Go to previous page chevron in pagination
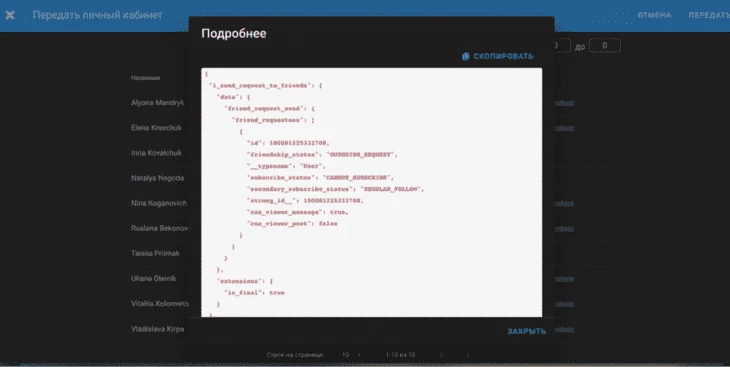Screen dimensions: 730x367 [441, 355]
